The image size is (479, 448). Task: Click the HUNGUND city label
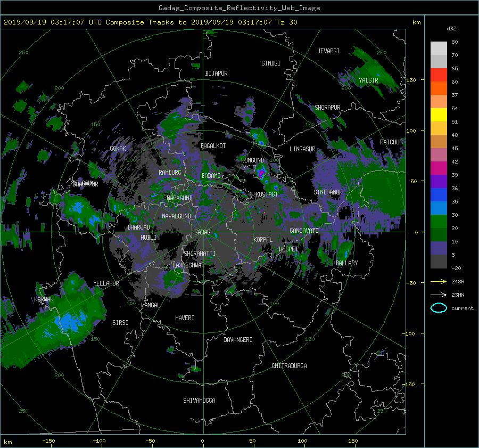pyautogui.click(x=252, y=160)
